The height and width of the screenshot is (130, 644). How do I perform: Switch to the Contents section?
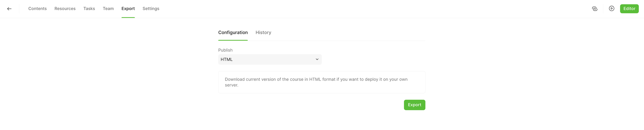(37, 9)
